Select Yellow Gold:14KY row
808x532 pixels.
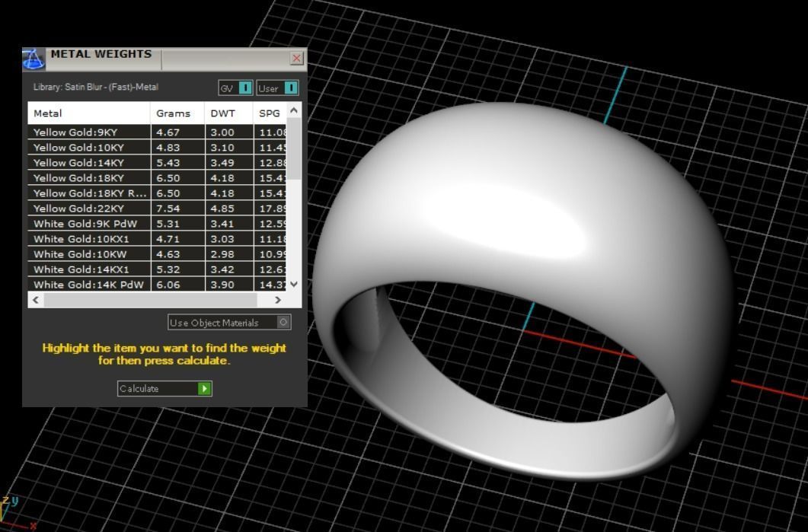coord(157,163)
